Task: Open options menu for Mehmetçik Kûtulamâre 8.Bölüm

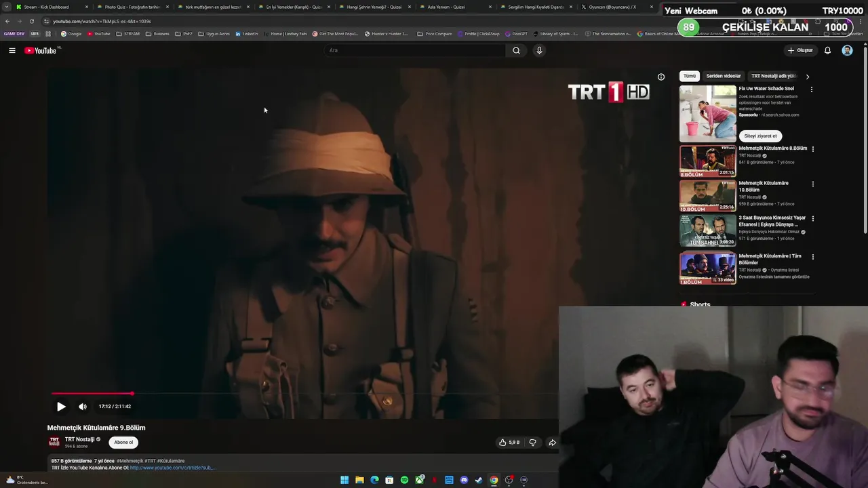Action: tap(813, 148)
